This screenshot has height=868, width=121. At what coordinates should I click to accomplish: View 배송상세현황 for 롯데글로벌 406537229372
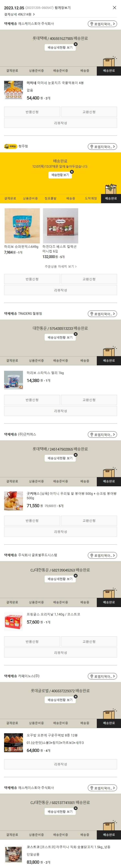[60, 700]
